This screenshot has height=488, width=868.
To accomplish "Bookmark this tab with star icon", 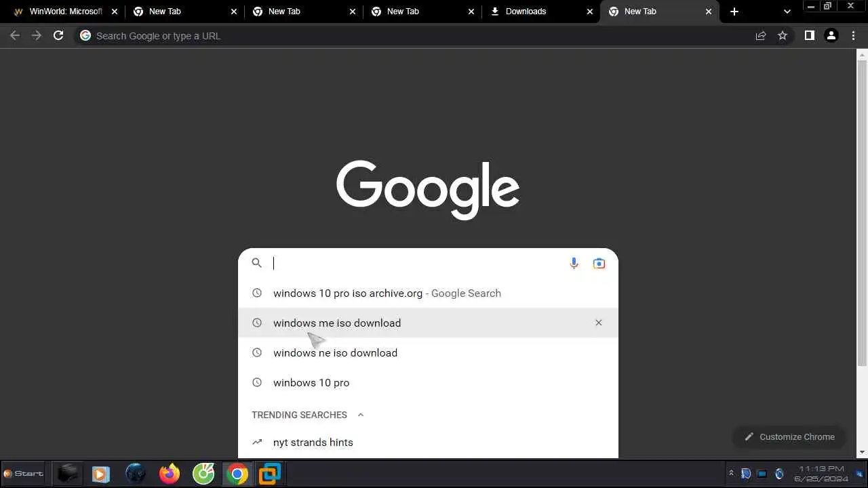I will (783, 36).
